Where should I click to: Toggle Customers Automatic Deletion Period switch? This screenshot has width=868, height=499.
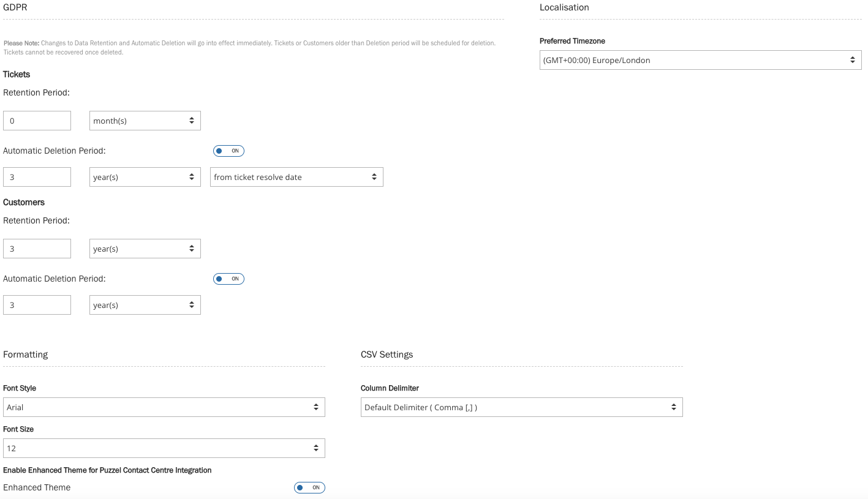click(x=228, y=279)
